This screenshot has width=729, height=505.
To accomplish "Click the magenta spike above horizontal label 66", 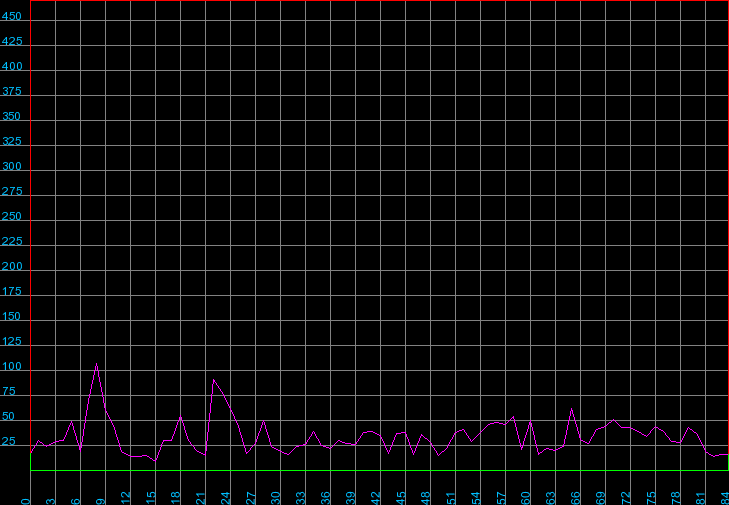I will coord(571,409).
